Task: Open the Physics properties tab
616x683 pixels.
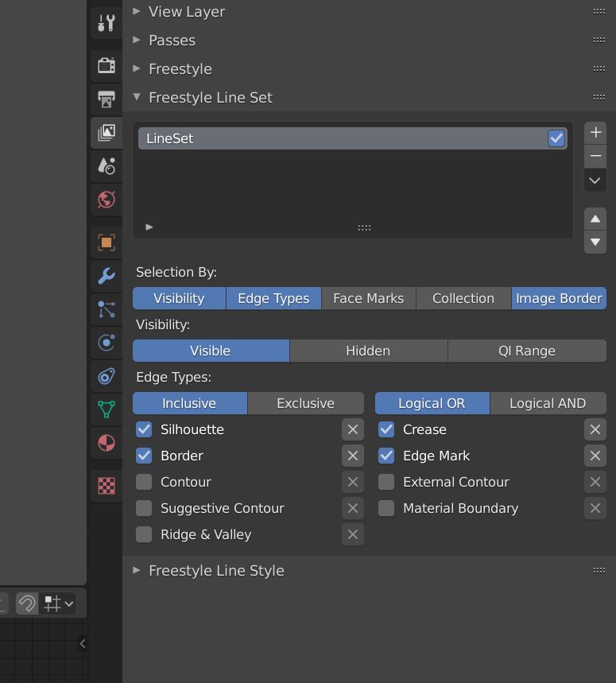Action: pyautogui.click(x=107, y=343)
